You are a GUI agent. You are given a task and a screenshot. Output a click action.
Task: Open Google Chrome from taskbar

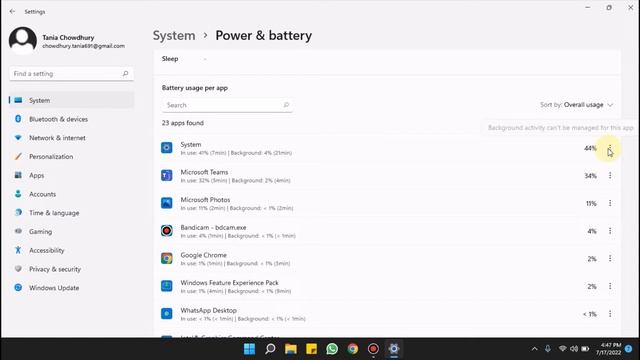(353, 349)
